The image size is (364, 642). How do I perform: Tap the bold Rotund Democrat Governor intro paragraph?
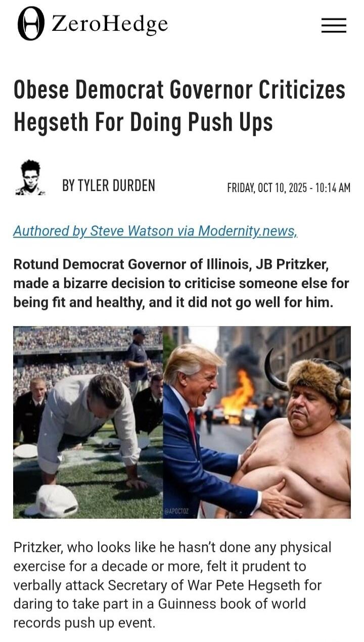pyautogui.click(x=181, y=284)
